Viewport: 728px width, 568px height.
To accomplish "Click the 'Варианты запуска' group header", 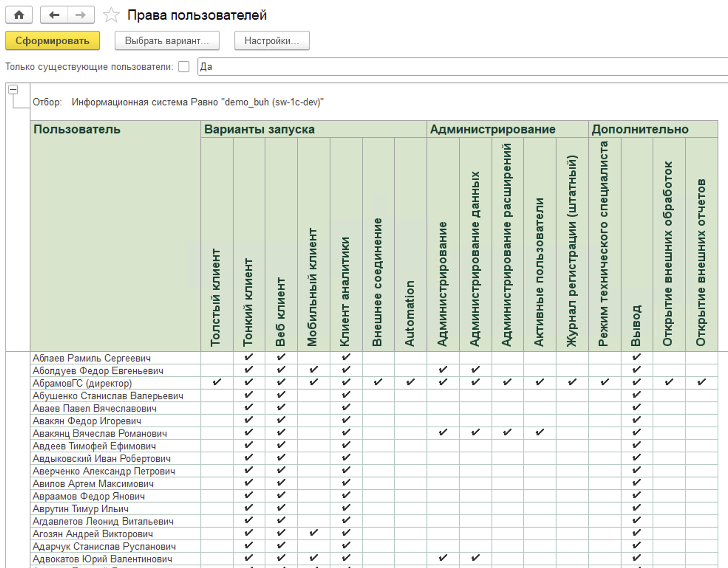I will coord(259,129).
